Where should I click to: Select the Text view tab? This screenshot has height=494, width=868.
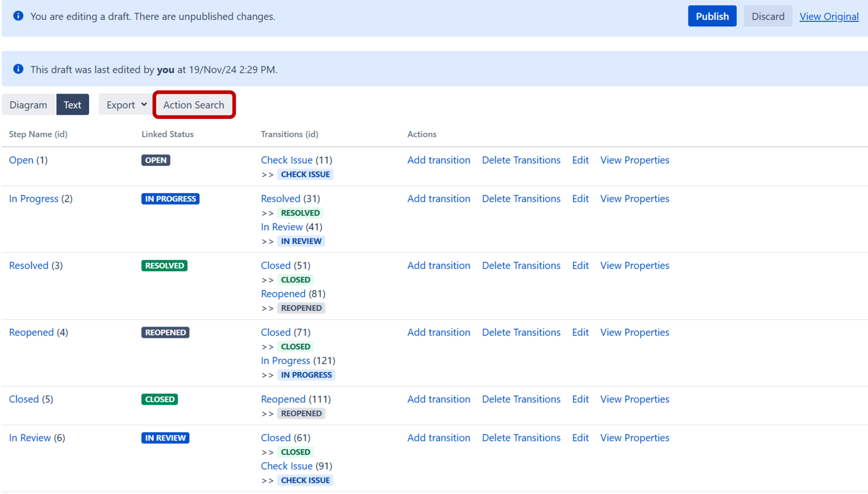(73, 104)
